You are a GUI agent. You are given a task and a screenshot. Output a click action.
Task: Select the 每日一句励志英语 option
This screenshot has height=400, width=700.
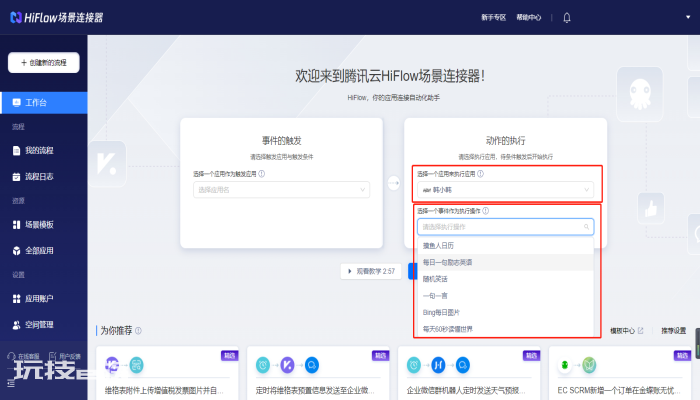(x=505, y=262)
